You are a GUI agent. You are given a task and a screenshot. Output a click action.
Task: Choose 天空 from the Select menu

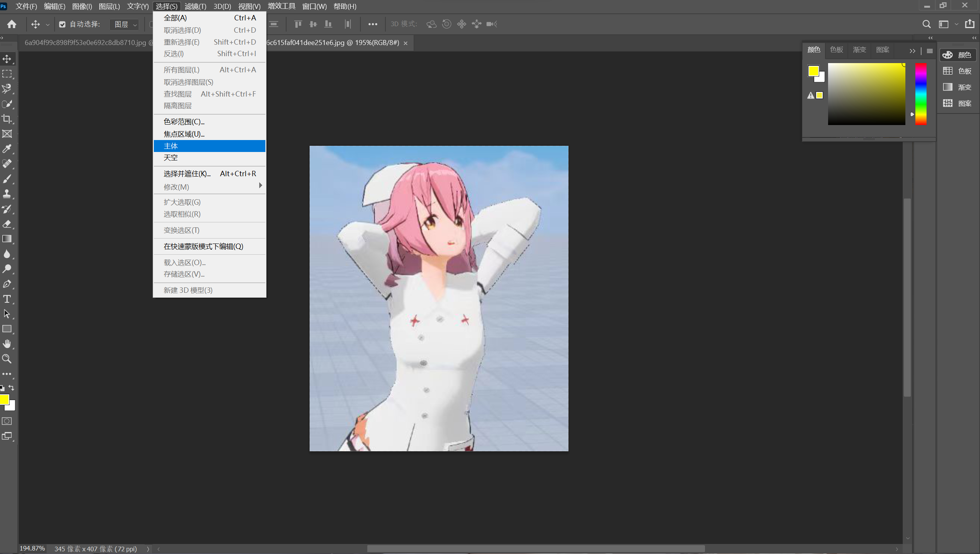210,157
